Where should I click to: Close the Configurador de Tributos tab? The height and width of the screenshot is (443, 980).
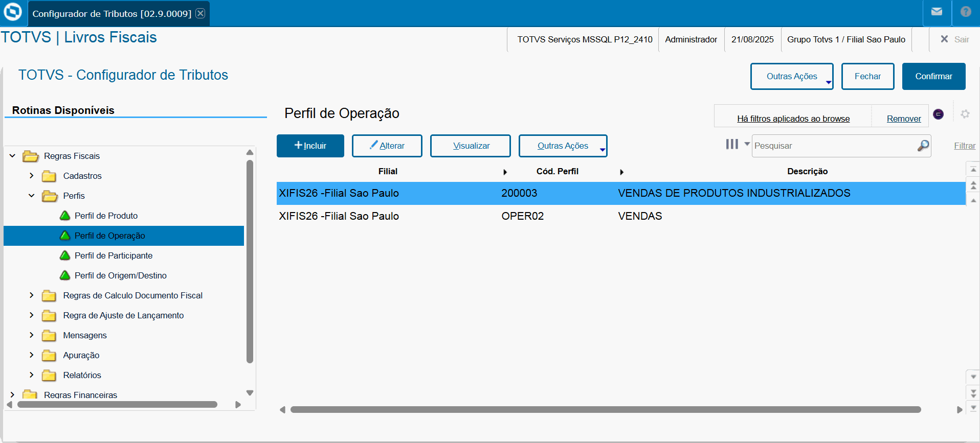201,13
